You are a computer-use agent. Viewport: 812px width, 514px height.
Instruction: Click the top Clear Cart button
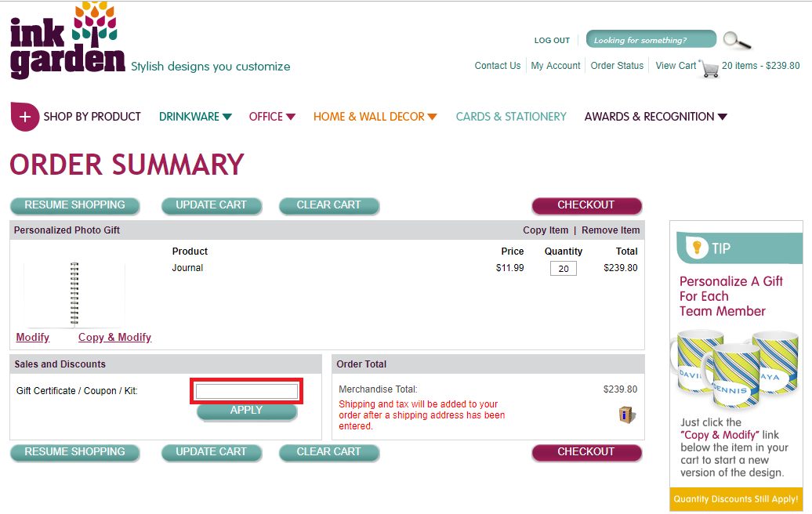(329, 205)
